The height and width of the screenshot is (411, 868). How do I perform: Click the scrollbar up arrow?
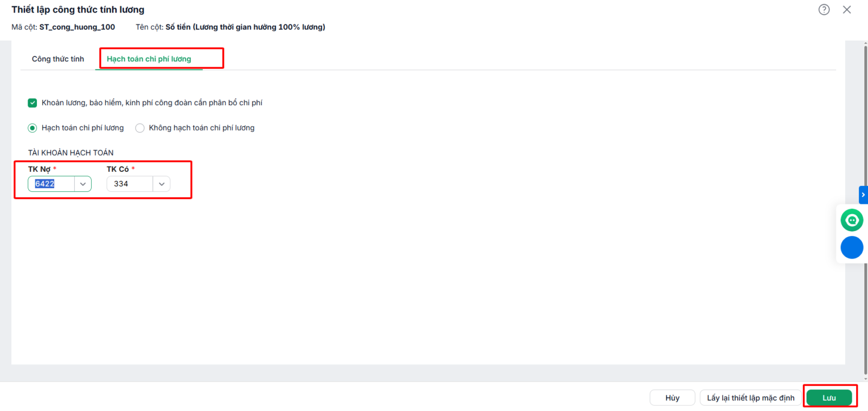coord(865,43)
